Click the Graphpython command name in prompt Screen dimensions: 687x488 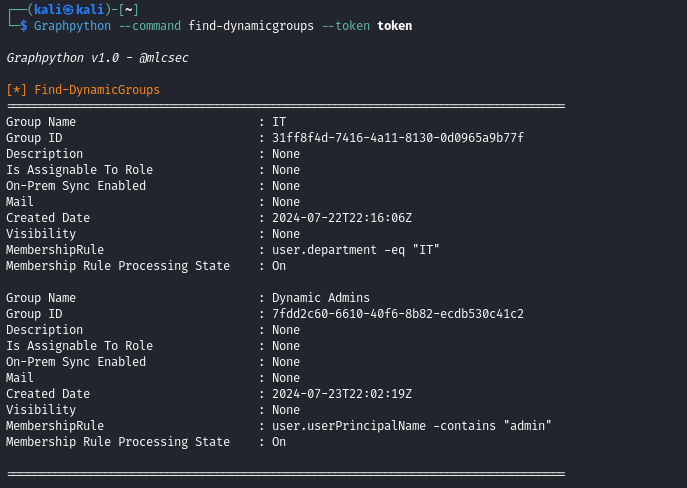tap(72, 25)
